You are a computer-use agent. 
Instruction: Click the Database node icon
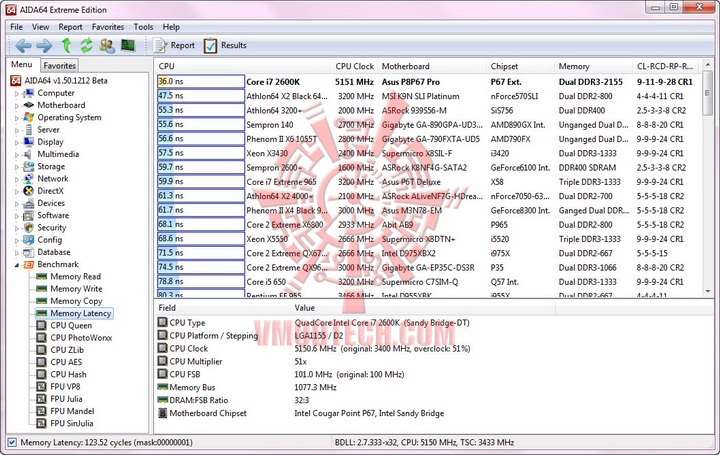[29, 252]
